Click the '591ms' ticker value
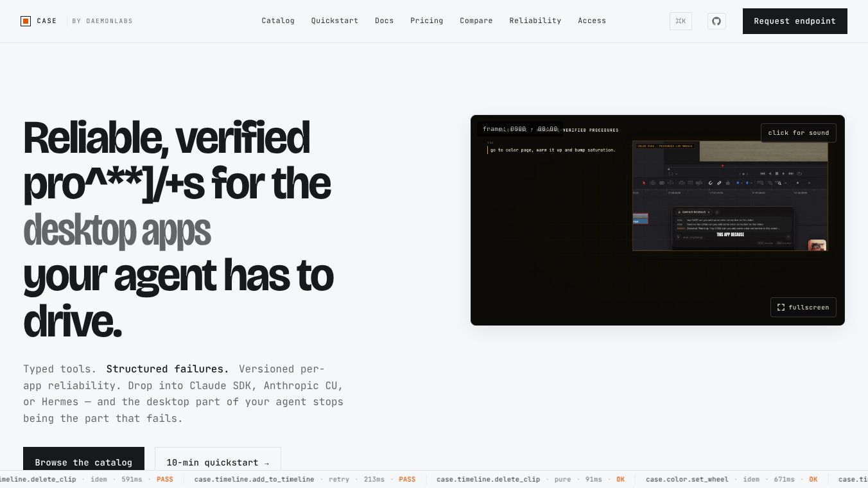The width and height of the screenshot is (868, 488). coord(132,480)
